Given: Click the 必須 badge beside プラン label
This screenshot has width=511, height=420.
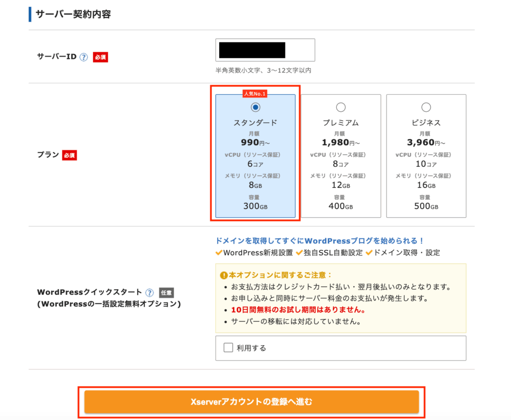Looking at the screenshot, I should pyautogui.click(x=69, y=155).
